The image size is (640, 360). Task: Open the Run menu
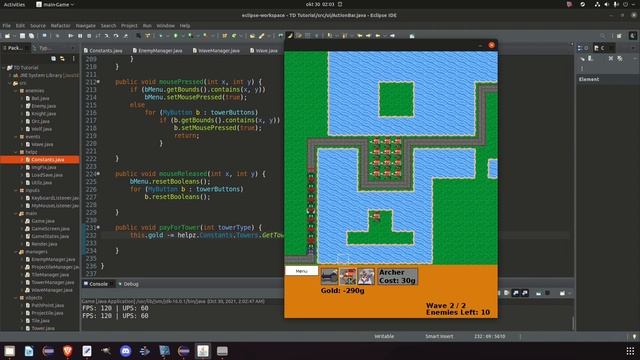pos(147,26)
